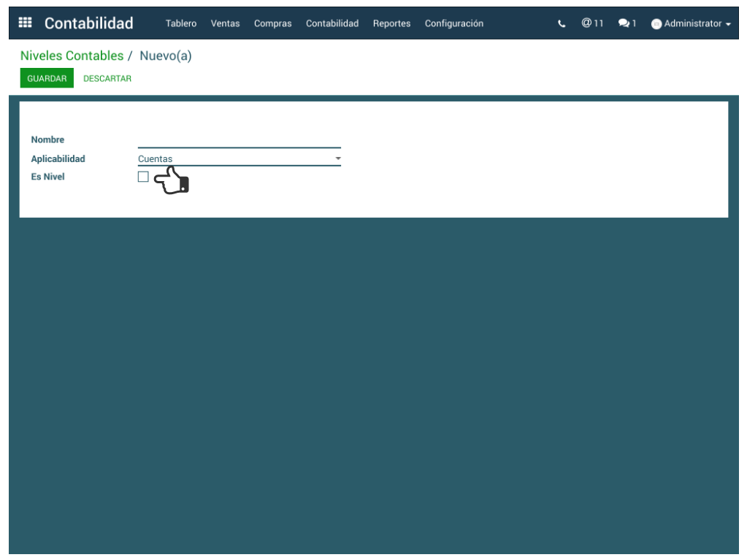This screenshot has width=747, height=560.
Task: Open the Ventas menu
Action: 225,23
